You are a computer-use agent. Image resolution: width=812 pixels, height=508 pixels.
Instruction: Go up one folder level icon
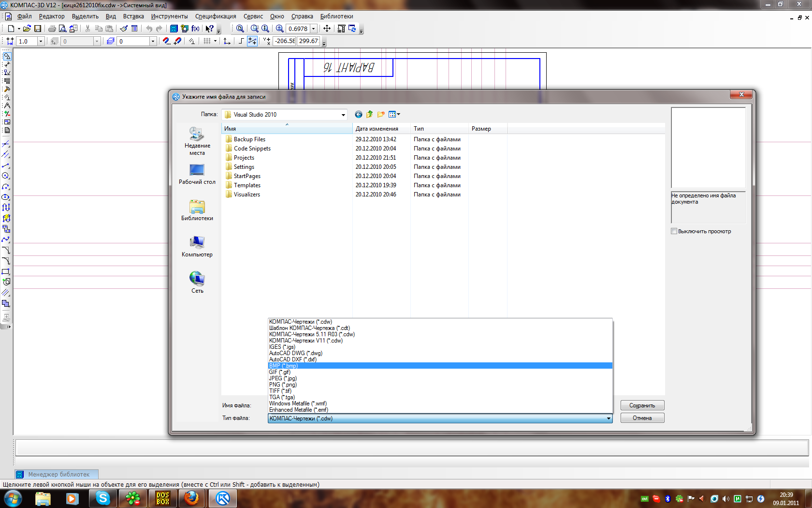369,115
